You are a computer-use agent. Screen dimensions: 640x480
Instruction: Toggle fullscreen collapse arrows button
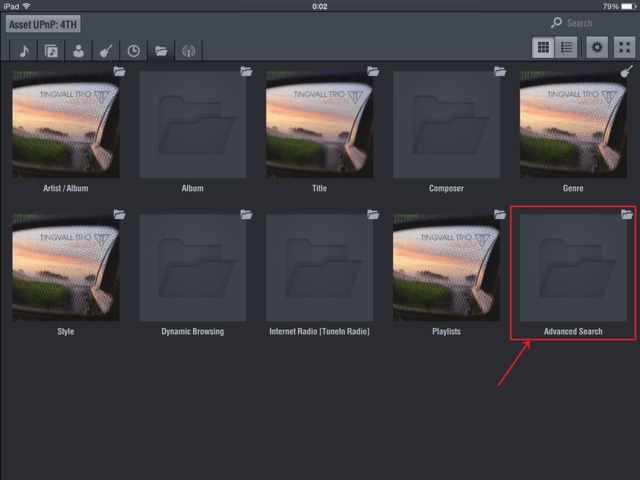point(624,48)
